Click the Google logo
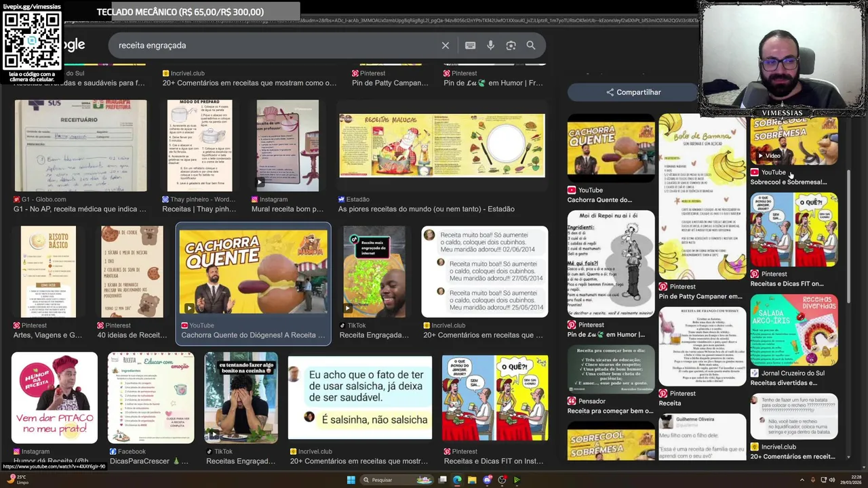 click(74, 45)
